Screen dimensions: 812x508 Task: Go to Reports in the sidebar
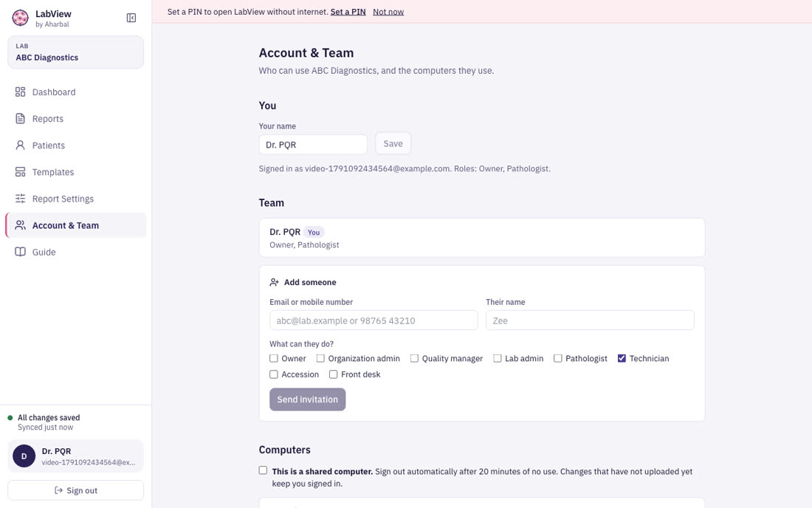click(x=75, y=119)
